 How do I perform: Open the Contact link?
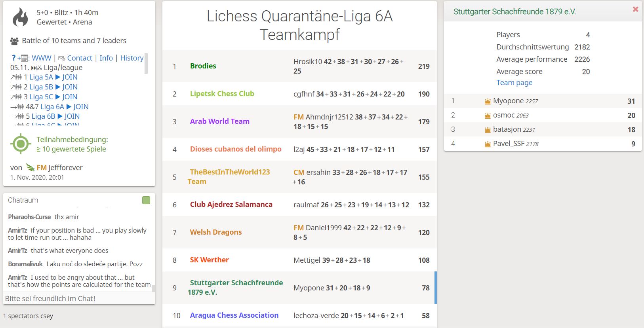[x=80, y=58]
